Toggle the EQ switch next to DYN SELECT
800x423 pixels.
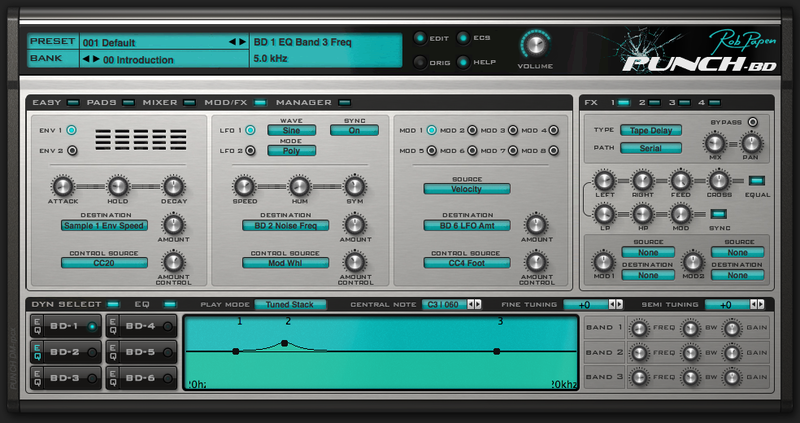170,305
